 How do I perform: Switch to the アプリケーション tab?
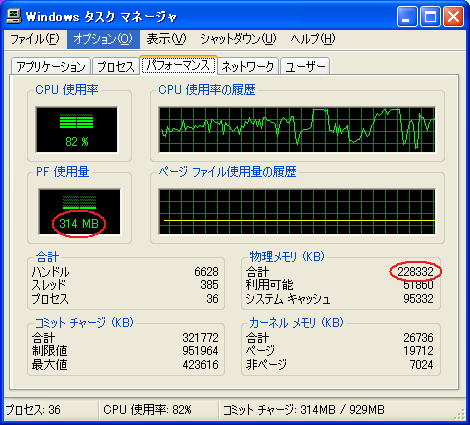tap(51, 66)
